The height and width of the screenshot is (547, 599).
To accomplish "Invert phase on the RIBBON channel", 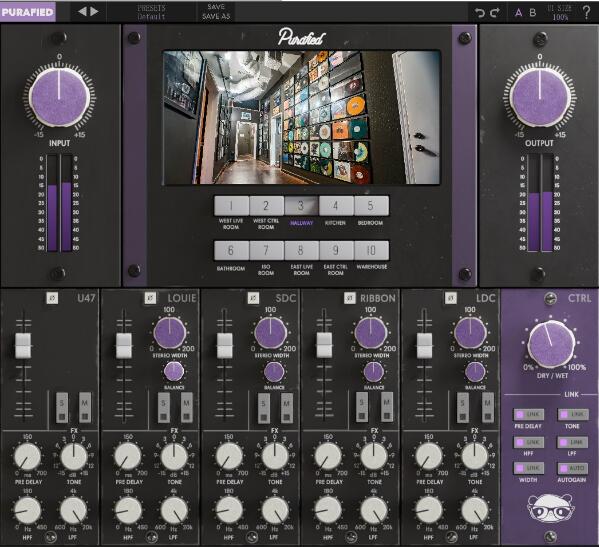I will (x=350, y=298).
